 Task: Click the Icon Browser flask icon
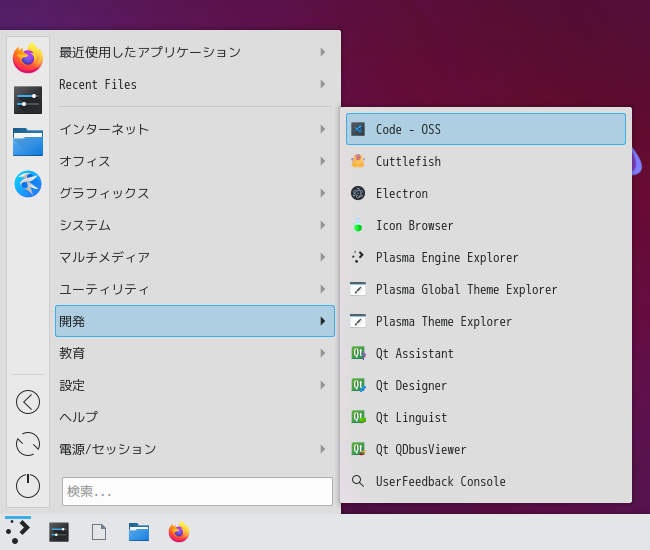[x=358, y=225]
